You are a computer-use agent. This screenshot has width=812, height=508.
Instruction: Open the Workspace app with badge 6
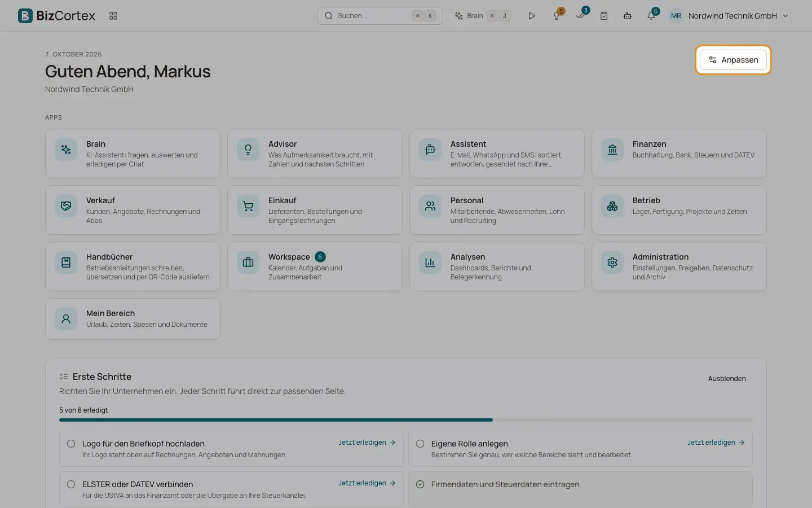coord(315,266)
